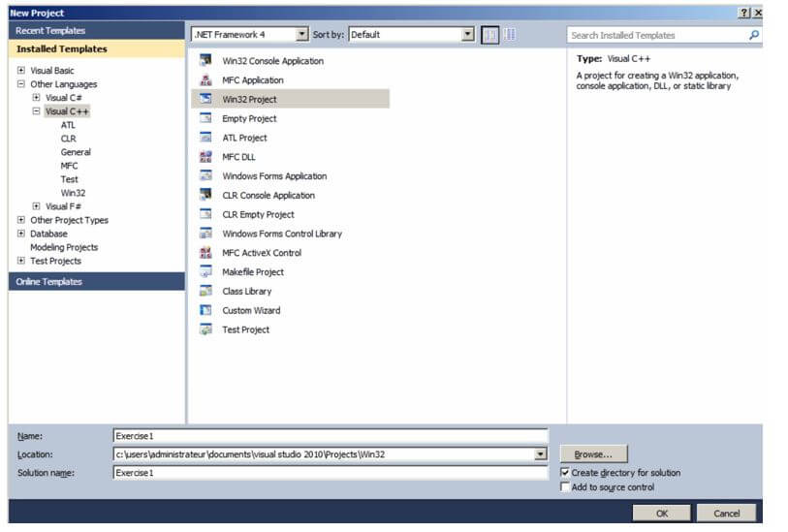The height and width of the screenshot is (532, 788).
Task: Expand the Visual Basic tree node
Action: (x=21, y=71)
